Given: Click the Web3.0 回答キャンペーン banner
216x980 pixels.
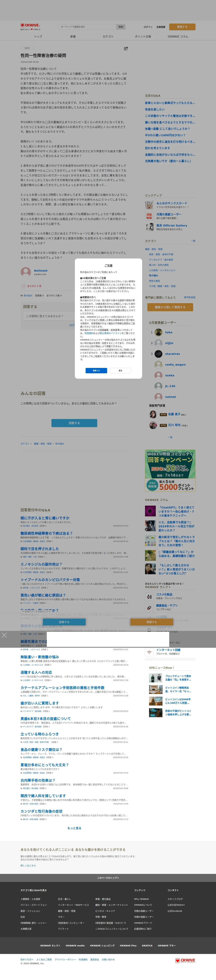Looking at the screenshot, I should (x=170, y=471).
